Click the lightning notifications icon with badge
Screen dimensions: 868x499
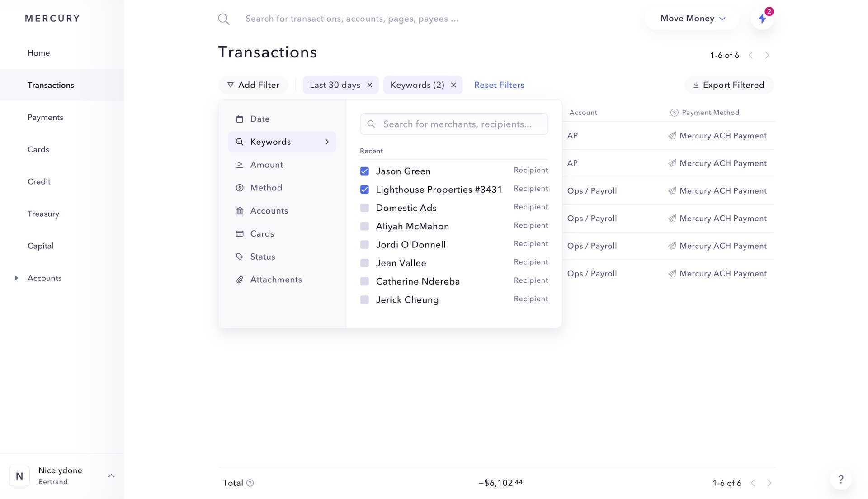pos(763,19)
